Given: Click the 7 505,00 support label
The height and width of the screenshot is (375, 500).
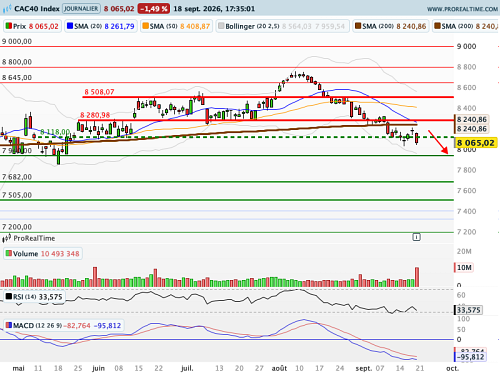Looking at the screenshot, I should [x=17, y=195].
